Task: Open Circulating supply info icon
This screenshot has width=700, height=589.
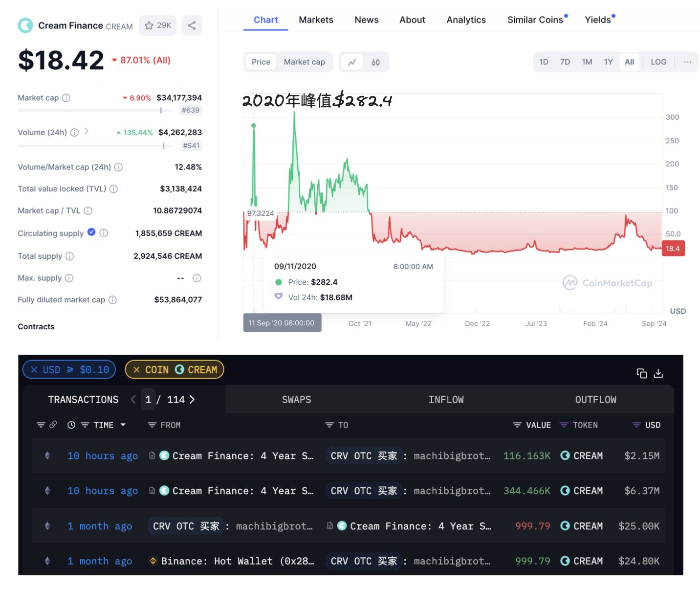Action: [104, 233]
